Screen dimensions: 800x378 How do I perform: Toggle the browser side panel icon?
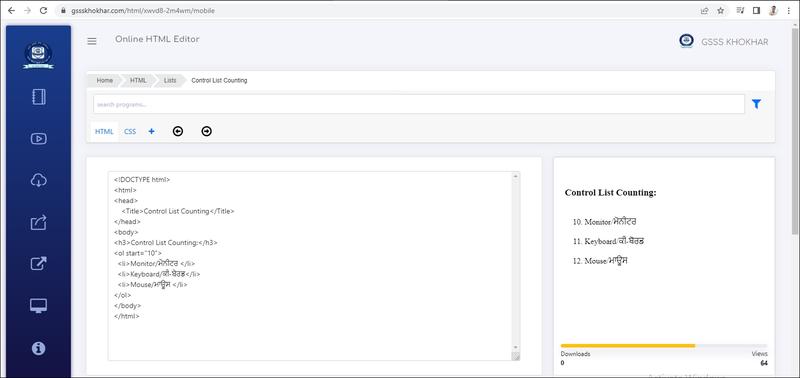click(x=756, y=10)
